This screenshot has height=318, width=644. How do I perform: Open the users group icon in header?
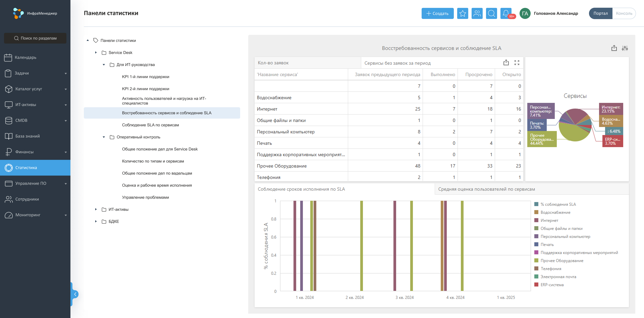pos(477,14)
